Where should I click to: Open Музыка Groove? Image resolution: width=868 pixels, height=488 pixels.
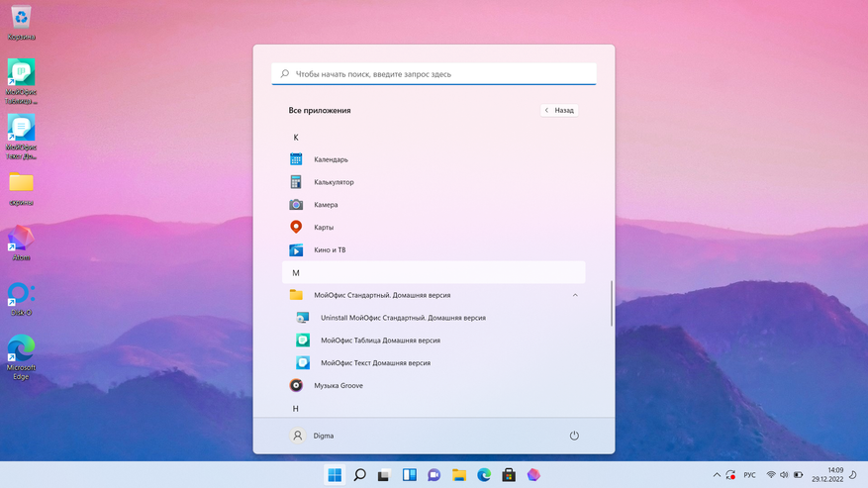pos(434,385)
